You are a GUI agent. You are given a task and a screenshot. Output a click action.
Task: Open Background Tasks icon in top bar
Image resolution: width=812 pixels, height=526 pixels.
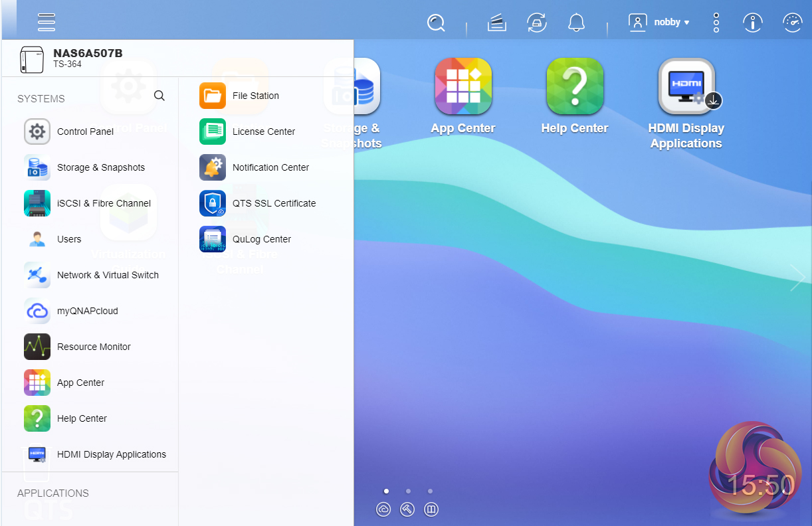point(497,23)
